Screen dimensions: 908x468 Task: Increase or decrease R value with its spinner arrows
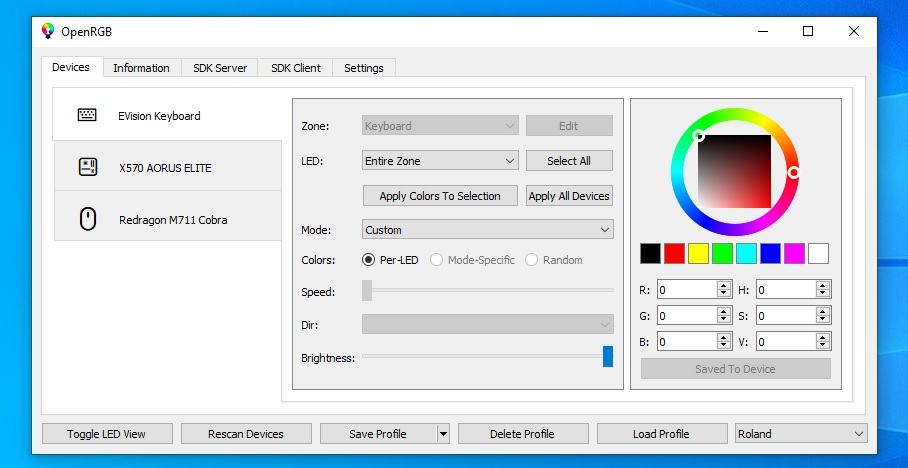(x=724, y=290)
